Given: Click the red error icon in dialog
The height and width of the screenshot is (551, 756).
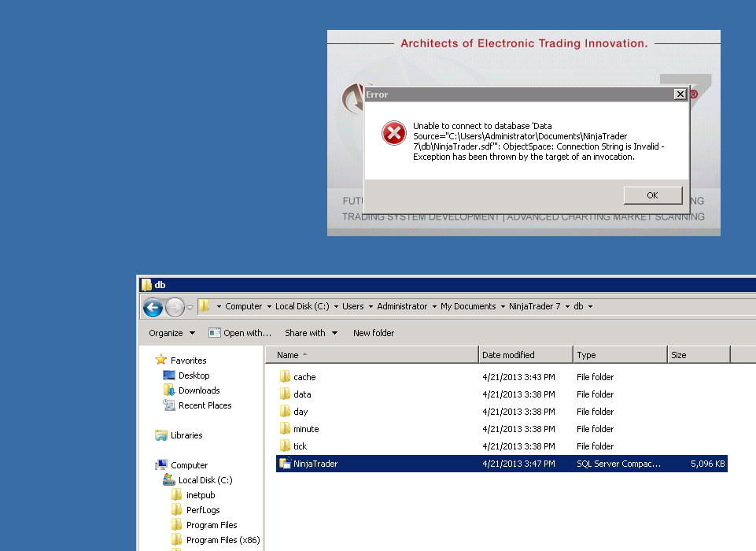Looking at the screenshot, I should (394, 133).
